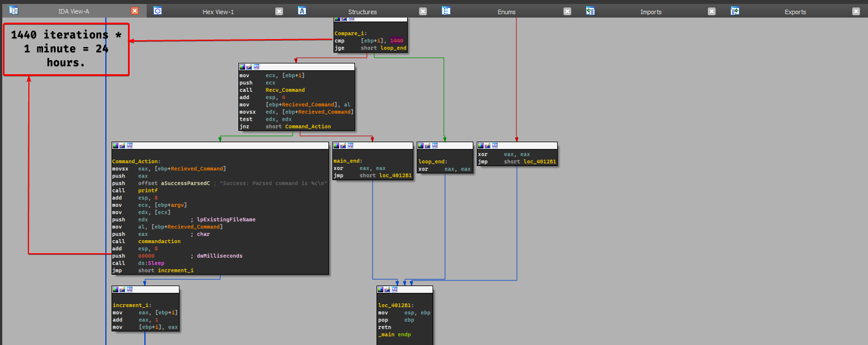Select the 1440 constant in cmp instruction
868x345 pixels.
tap(396, 41)
